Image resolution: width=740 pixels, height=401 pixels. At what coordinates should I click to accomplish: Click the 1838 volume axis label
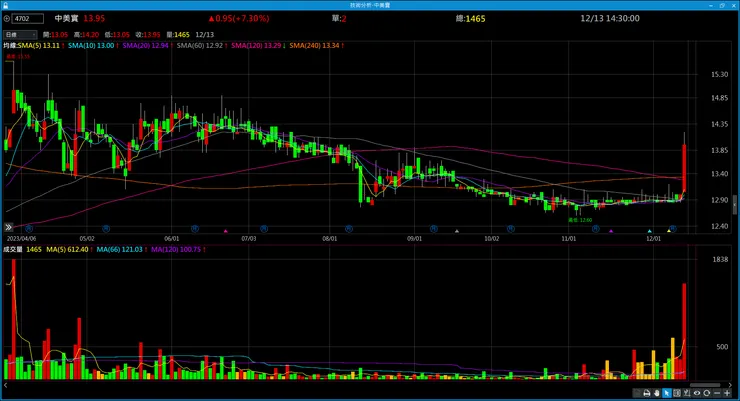click(x=720, y=259)
